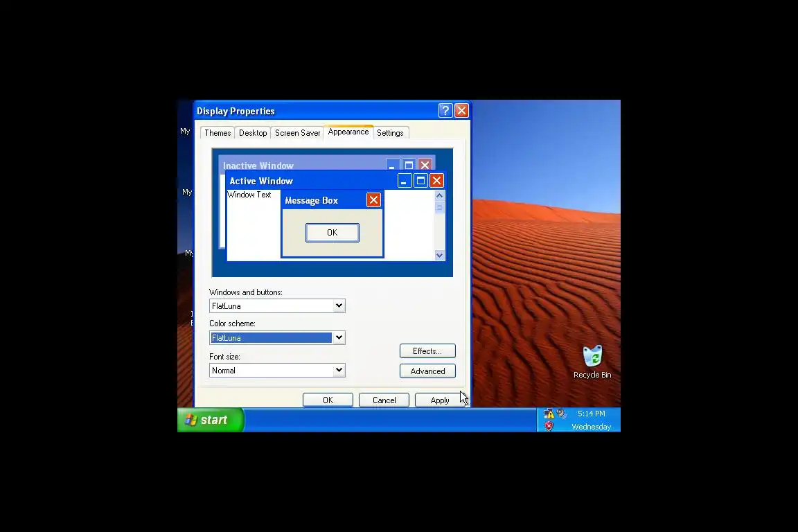Click the Window Text preview area
798x532 pixels.
[x=249, y=195]
